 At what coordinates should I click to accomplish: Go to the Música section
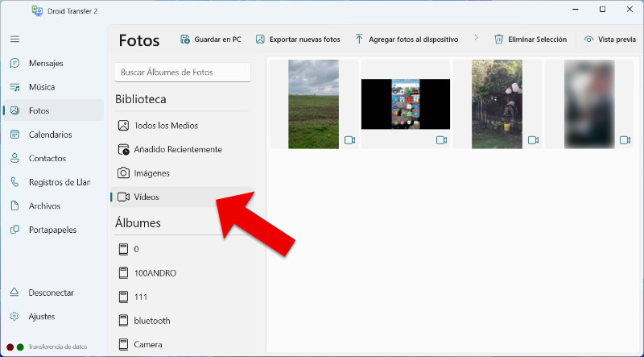pyautogui.click(x=41, y=87)
